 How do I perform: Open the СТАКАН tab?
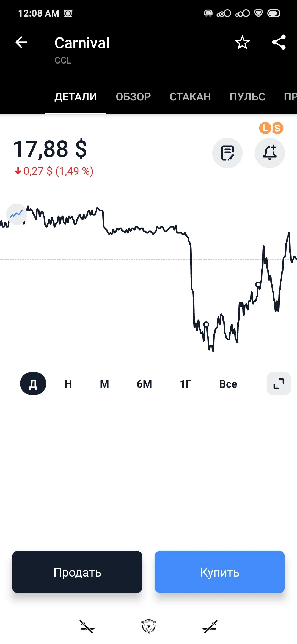coord(190,97)
